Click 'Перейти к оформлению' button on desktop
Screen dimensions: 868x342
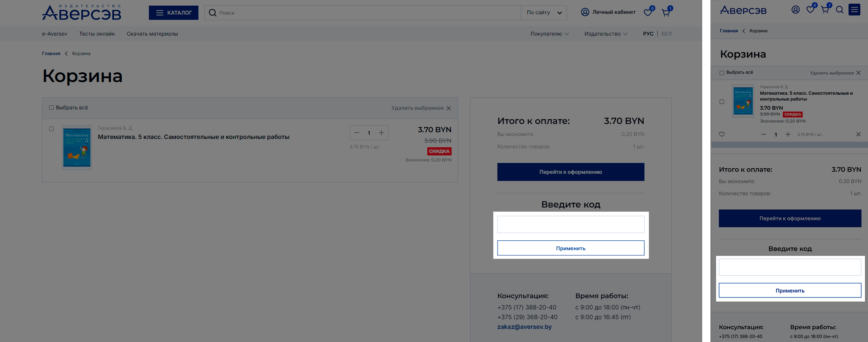571,172
